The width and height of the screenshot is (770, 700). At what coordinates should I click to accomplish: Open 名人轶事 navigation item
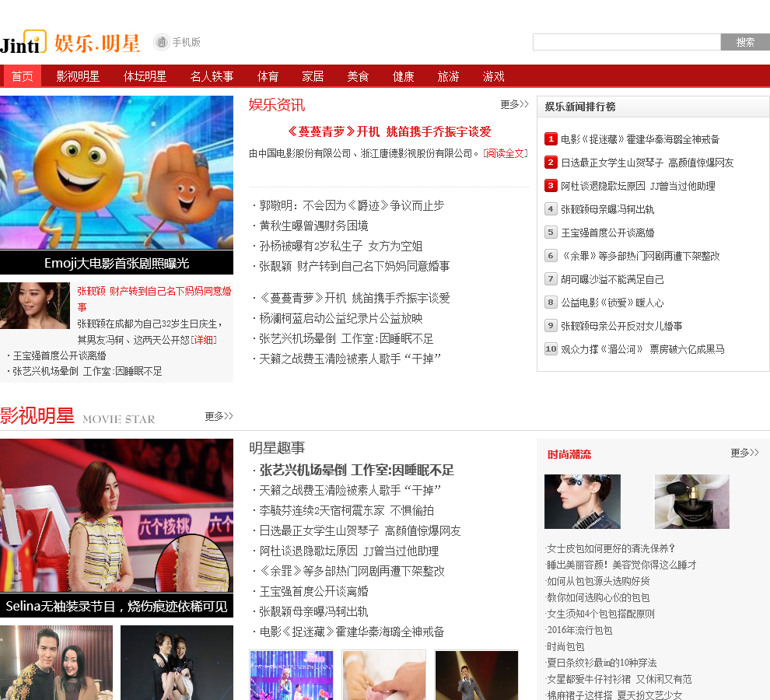click(212, 76)
